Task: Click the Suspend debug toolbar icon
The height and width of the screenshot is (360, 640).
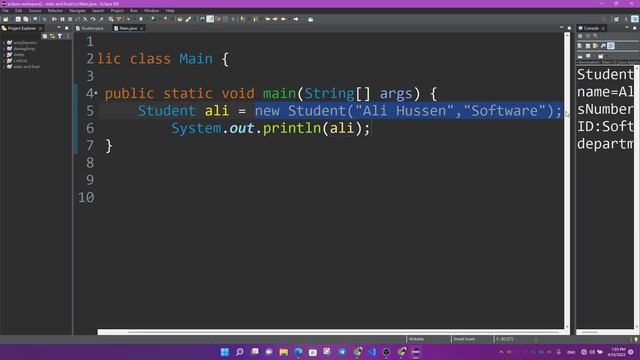Action: point(62,19)
